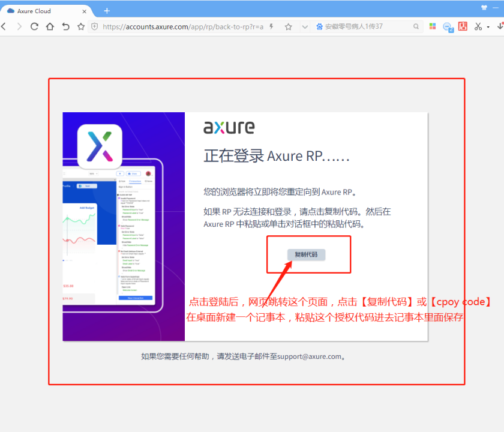The image size is (504, 432).
Task: Click the red PDF extension icon
Action: pos(463,26)
